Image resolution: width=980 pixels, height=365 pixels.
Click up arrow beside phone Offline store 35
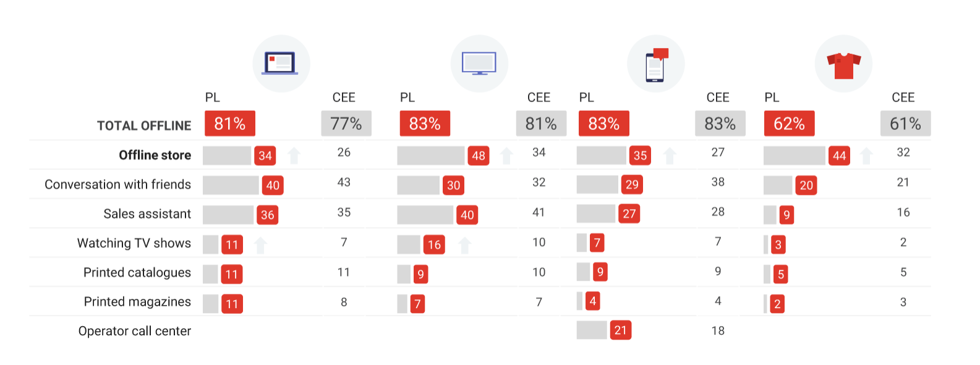pos(670,156)
